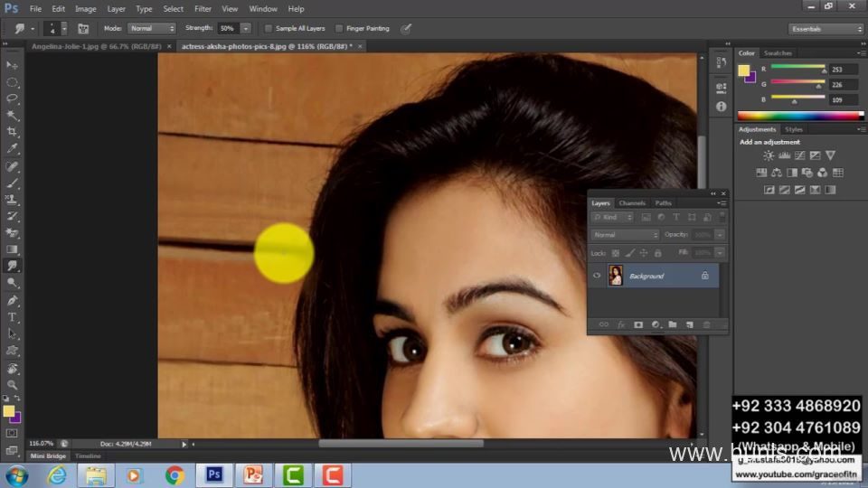Toggle lock layer position
The image size is (868, 488).
coord(644,253)
